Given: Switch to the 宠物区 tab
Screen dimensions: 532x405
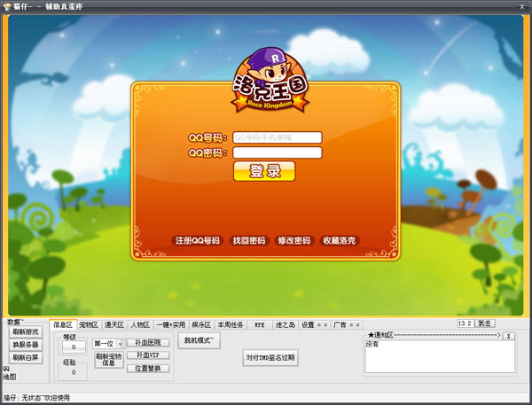Looking at the screenshot, I should 89,324.
